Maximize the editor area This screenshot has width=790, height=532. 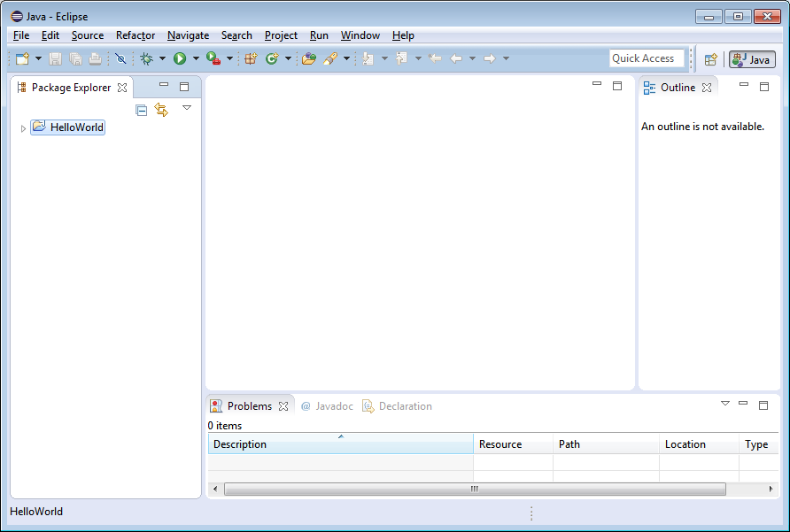coord(617,86)
